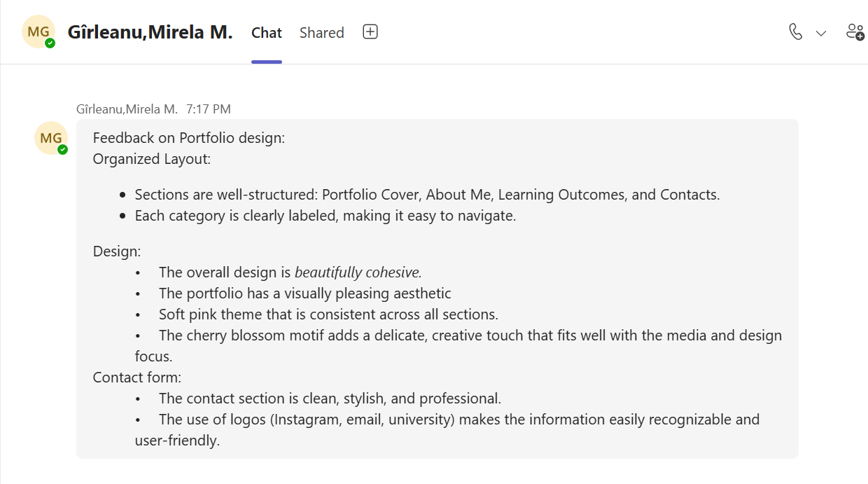Click the green presence badge on header avatar
Viewport: 868px width, 484px height.
50,43
